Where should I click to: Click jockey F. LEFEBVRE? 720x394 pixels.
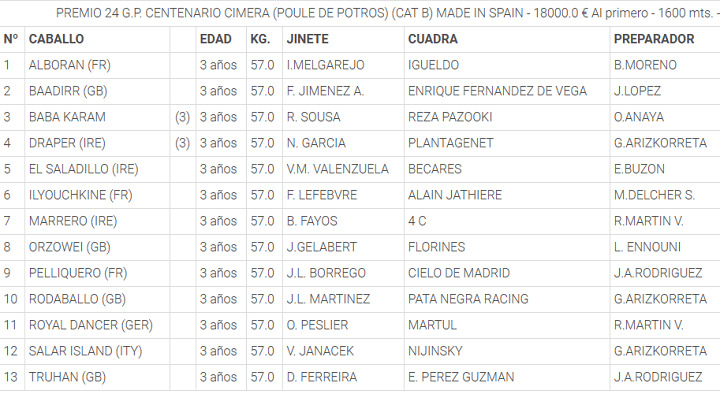(321, 195)
